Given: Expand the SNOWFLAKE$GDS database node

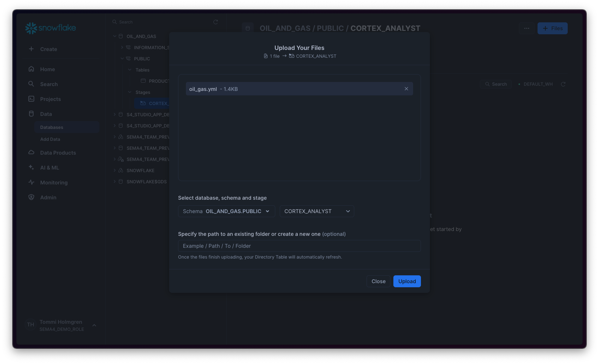Looking at the screenshot, I should pos(115,181).
